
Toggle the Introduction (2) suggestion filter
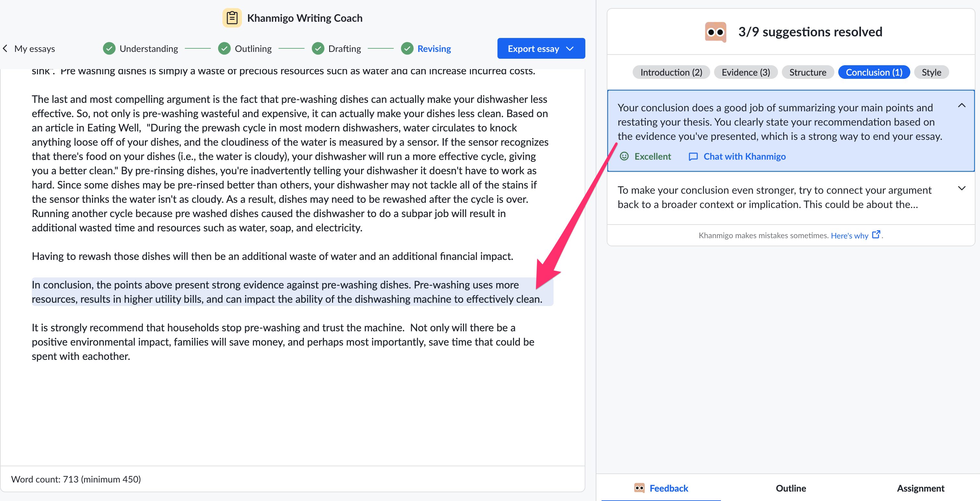click(x=671, y=72)
